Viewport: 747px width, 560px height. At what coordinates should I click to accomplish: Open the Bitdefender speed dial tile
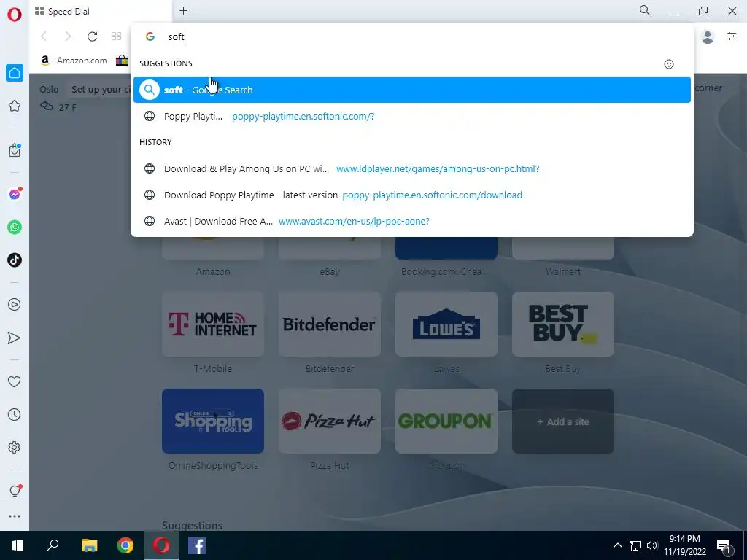tap(330, 324)
